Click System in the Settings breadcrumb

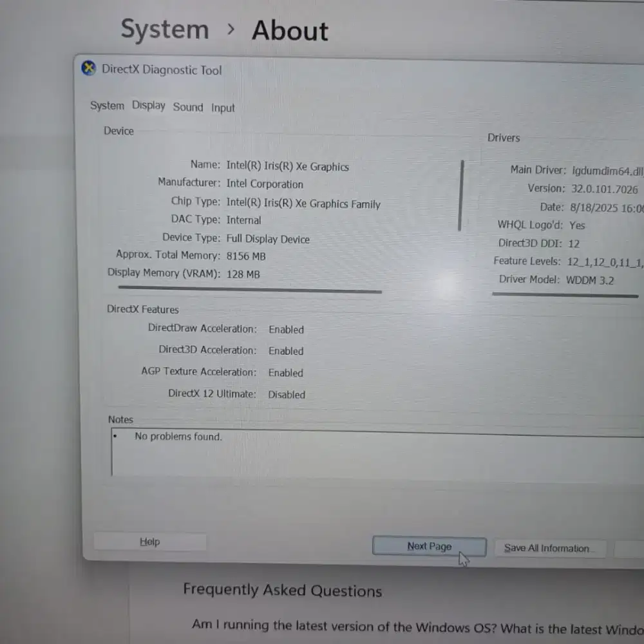coord(165,29)
